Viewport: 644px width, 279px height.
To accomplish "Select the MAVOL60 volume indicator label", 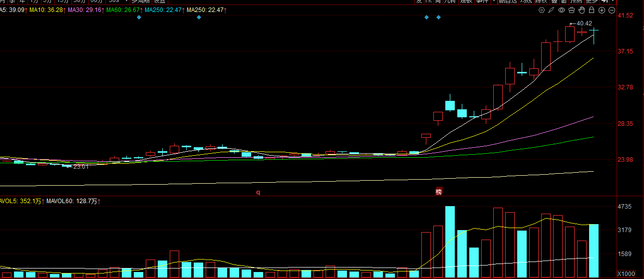I will [x=73, y=201].
